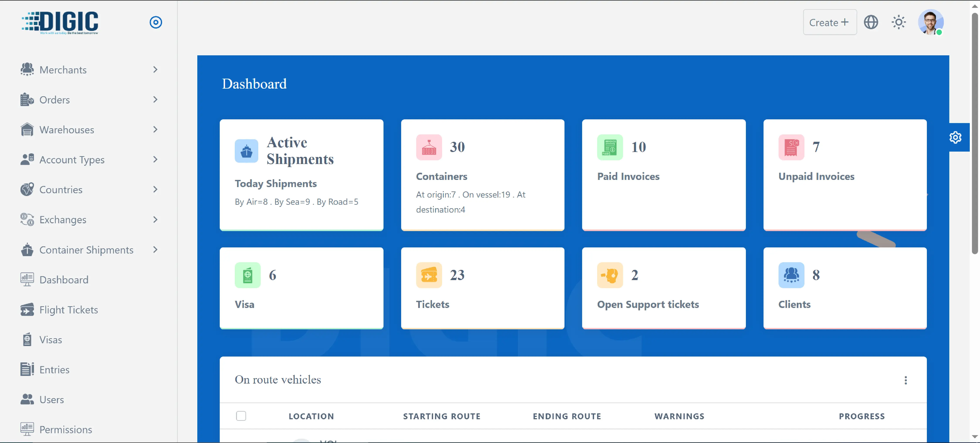Expand the Container Shipments menu
This screenshot has width=980, height=443.
(155, 250)
